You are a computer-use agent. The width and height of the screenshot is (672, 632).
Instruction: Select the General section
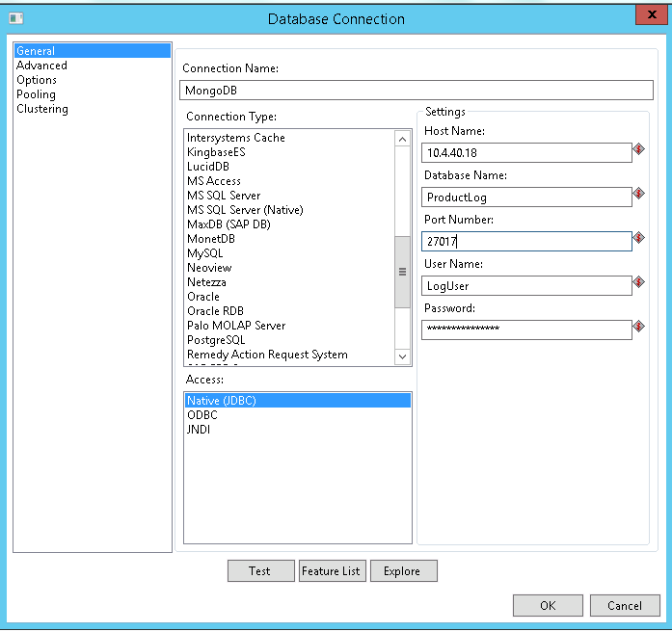click(93, 50)
